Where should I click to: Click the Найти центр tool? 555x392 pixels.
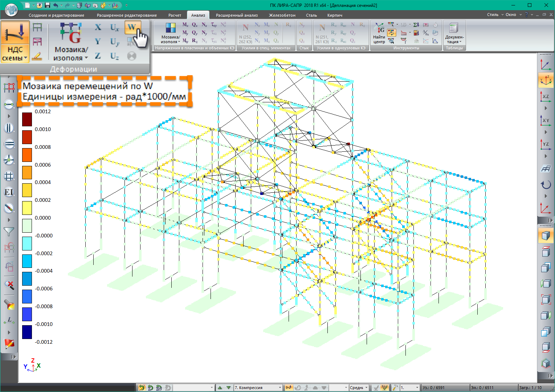(379, 34)
